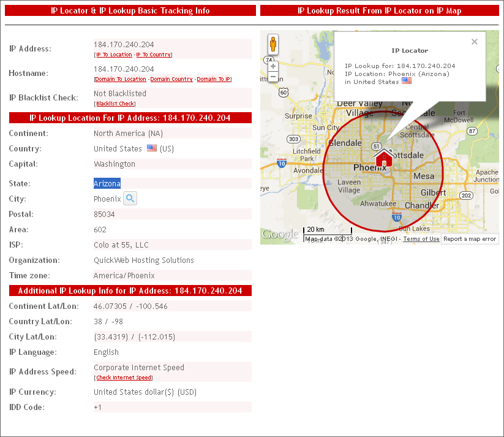Click the area code 602
This screenshot has height=437, width=504.
click(100, 229)
